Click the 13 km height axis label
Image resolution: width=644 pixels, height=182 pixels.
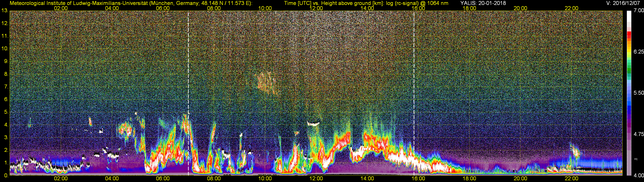tap(5, 10)
